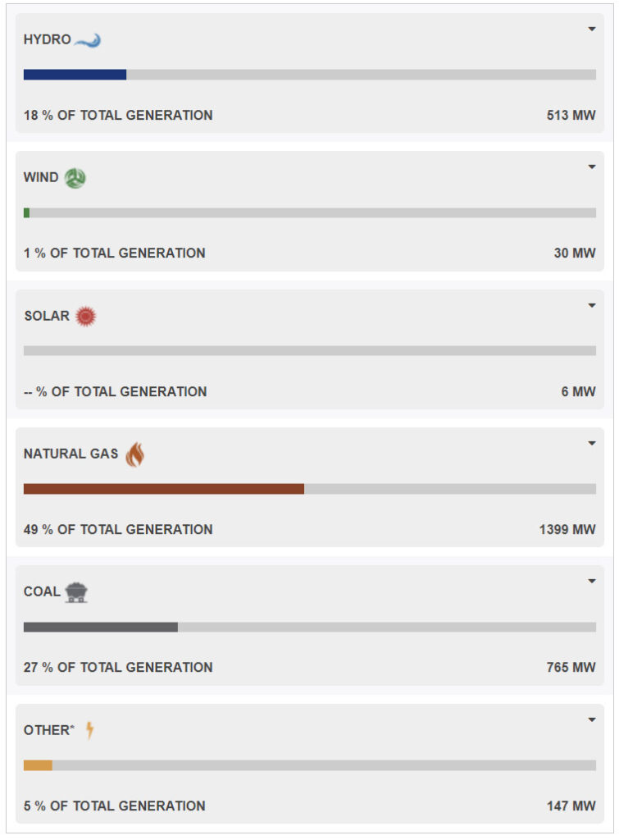Click the red Solar sun icon
Screen dimensions: 619x840
pos(85,316)
